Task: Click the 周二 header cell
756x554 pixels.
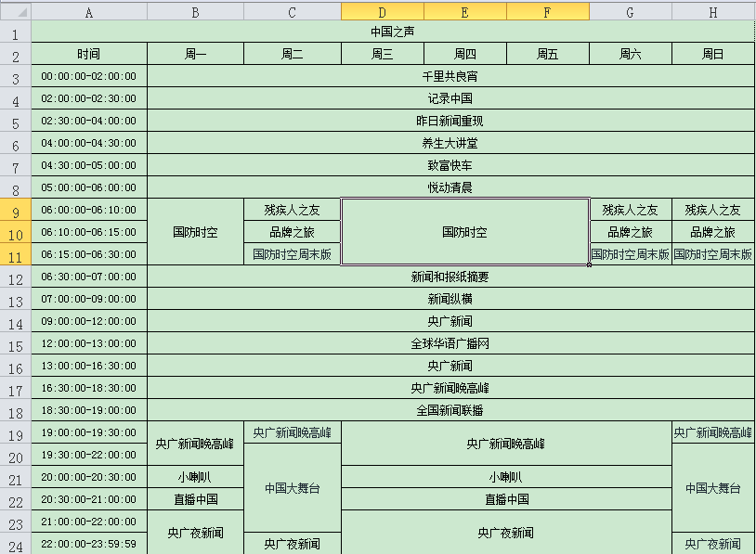Action: coord(293,54)
